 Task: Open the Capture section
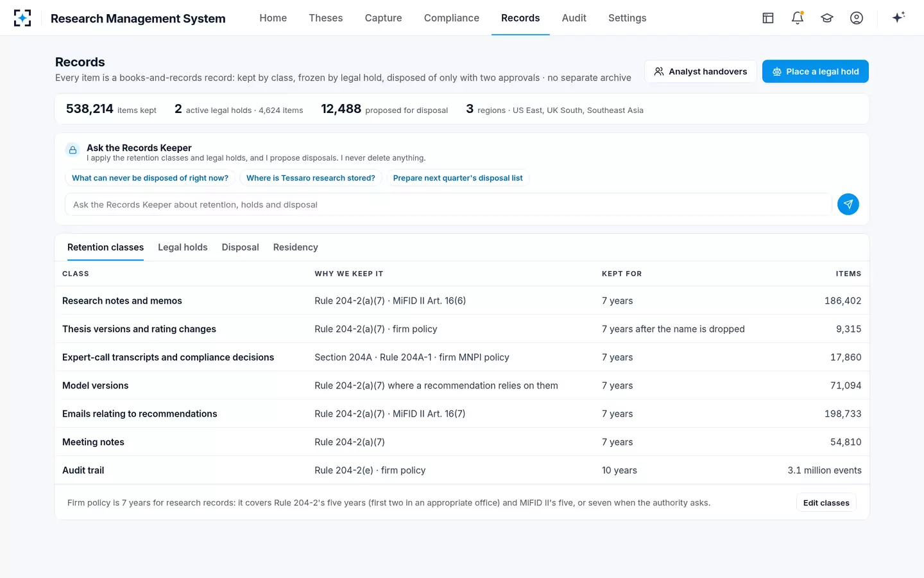point(384,18)
